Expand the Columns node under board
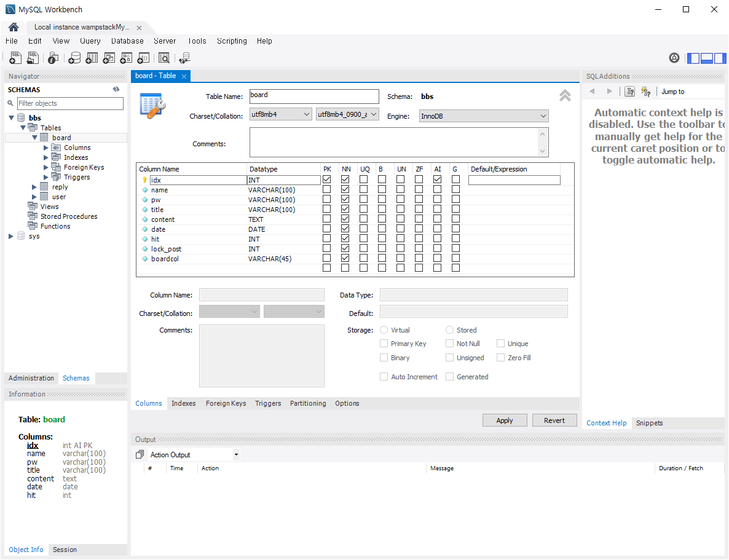Viewport: 729px width, 560px height. coord(46,148)
